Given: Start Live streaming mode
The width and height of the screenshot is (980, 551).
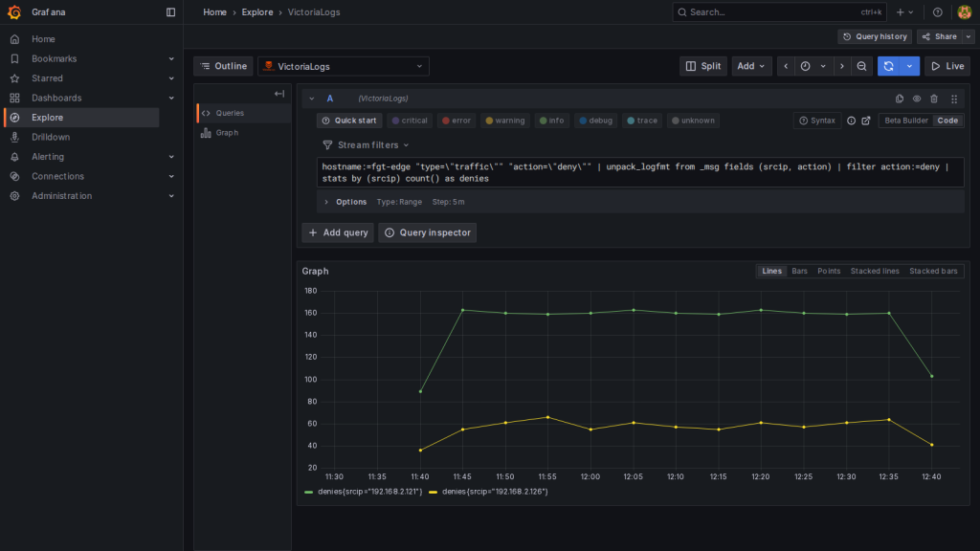Looking at the screenshot, I should point(947,66).
